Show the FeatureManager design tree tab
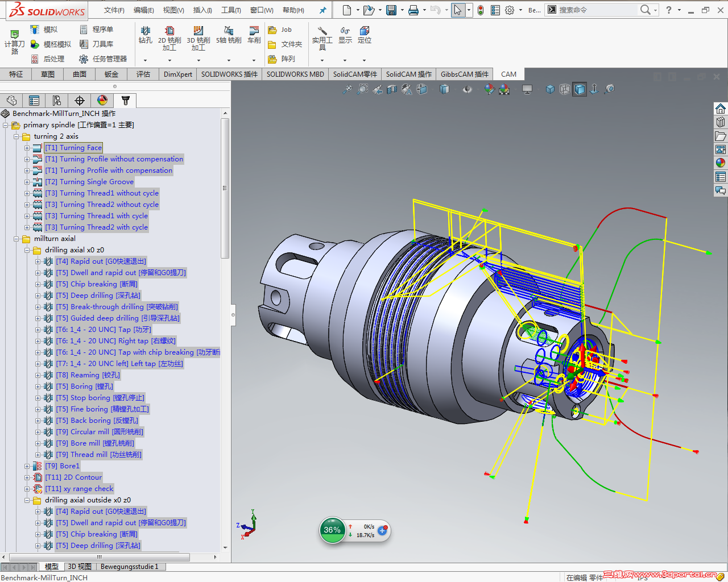The image size is (728, 582). pyautogui.click(x=12, y=101)
